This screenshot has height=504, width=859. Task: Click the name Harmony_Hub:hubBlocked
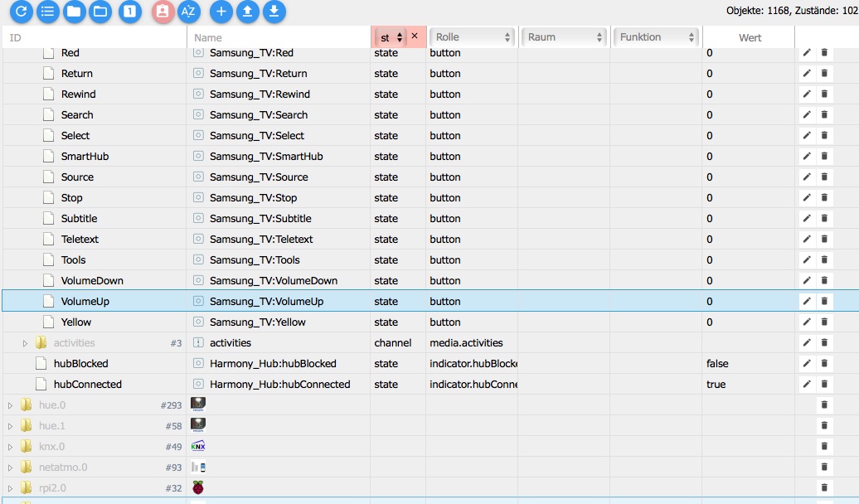[273, 363]
